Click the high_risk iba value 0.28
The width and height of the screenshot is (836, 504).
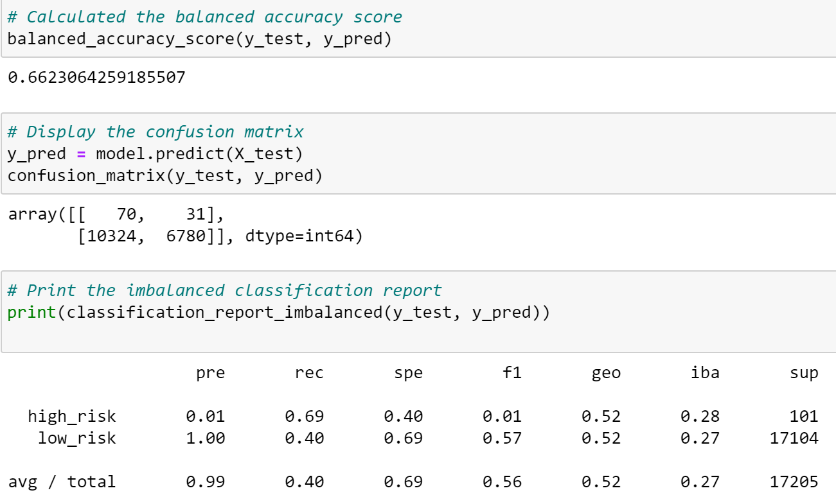[x=700, y=417]
